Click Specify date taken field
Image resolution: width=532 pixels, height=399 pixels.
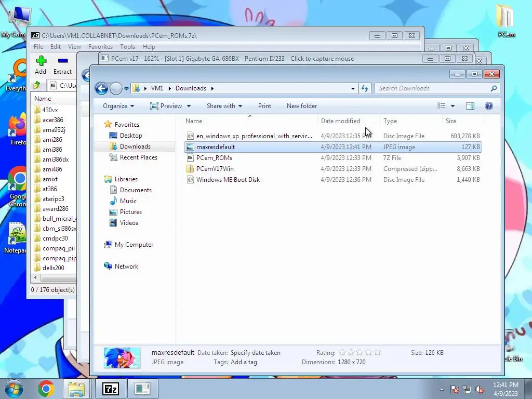tap(256, 353)
